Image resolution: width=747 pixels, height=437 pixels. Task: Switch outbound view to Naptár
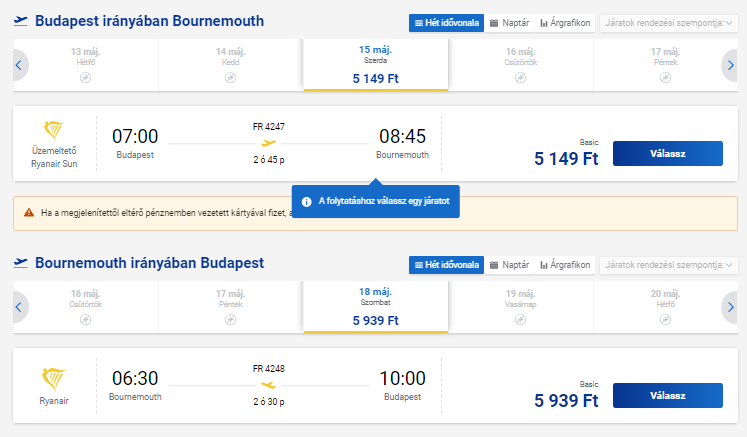(509, 23)
